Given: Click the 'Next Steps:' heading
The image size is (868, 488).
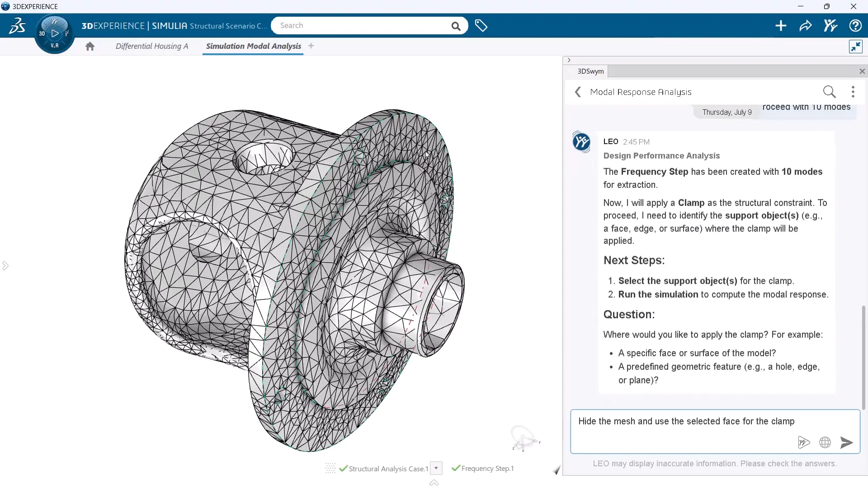Looking at the screenshot, I should click(634, 260).
